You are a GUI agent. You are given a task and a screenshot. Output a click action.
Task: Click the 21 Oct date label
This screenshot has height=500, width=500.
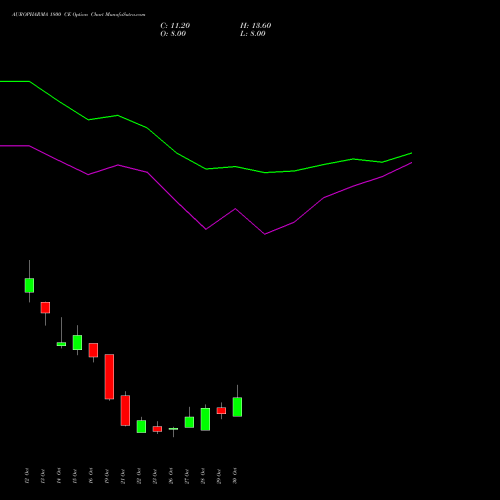123,476
